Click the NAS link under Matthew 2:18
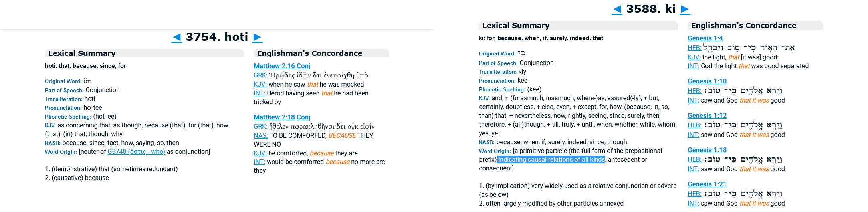The height and width of the screenshot is (212, 868). pyautogui.click(x=260, y=136)
